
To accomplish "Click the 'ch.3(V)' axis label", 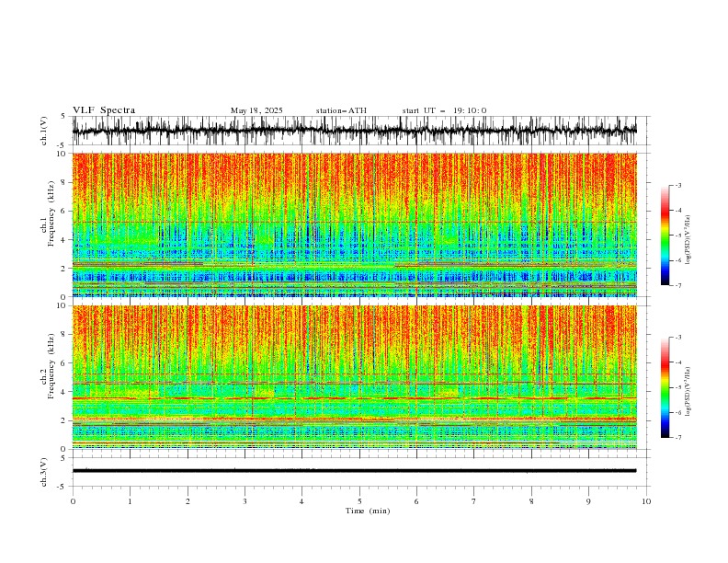I will click(x=44, y=472).
